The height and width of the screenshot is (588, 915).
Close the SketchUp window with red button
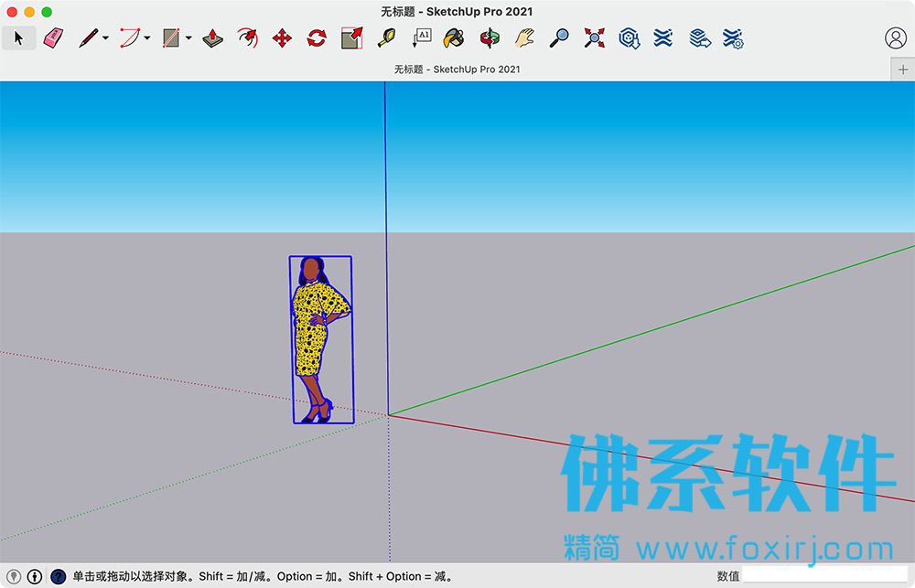(x=12, y=12)
